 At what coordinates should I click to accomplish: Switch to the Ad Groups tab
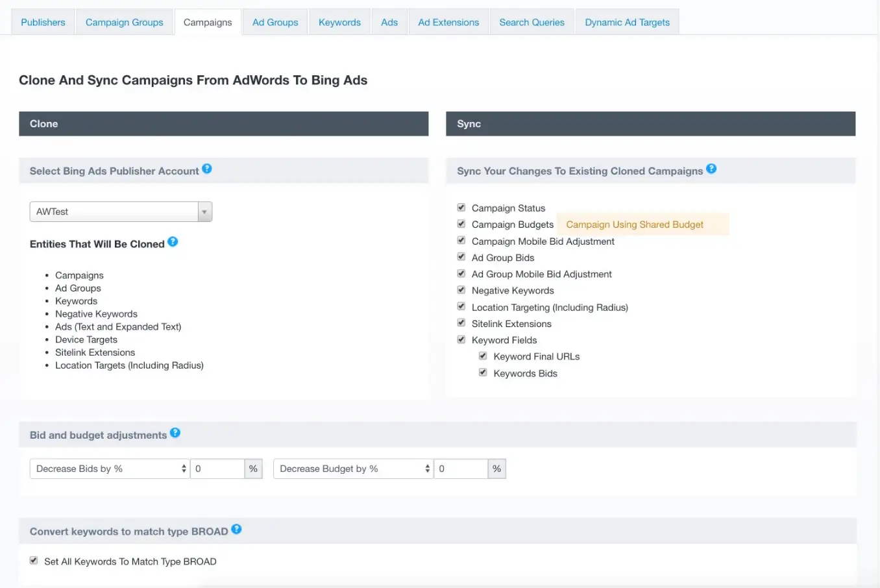point(275,22)
